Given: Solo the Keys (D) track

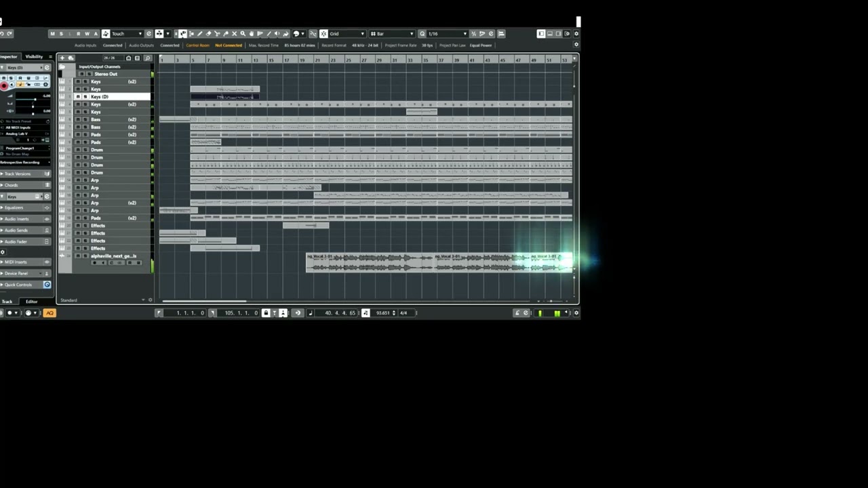Looking at the screenshot, I should [85, 96].
